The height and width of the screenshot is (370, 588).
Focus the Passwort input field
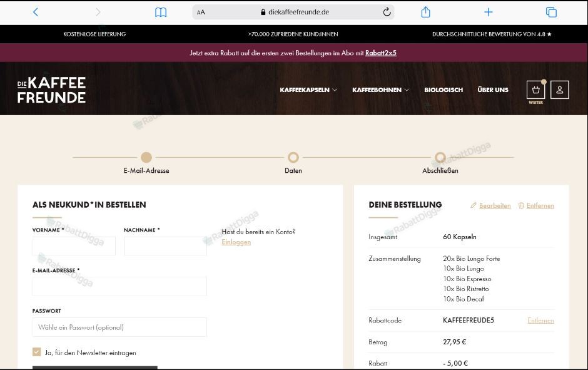click(x=119, y=327)
